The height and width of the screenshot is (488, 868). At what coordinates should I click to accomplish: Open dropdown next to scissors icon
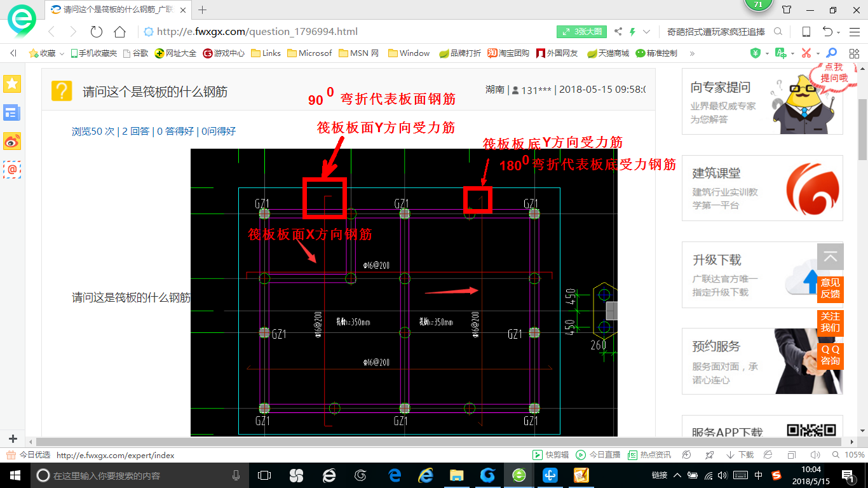point(818,54)
